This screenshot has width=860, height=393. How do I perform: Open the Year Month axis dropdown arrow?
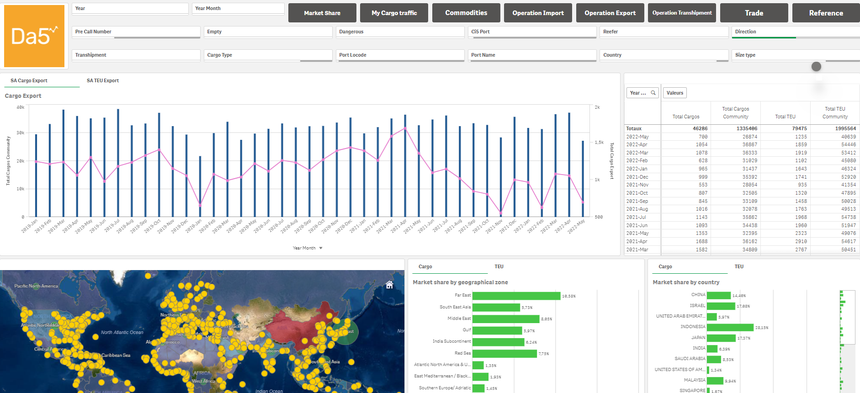321,248
